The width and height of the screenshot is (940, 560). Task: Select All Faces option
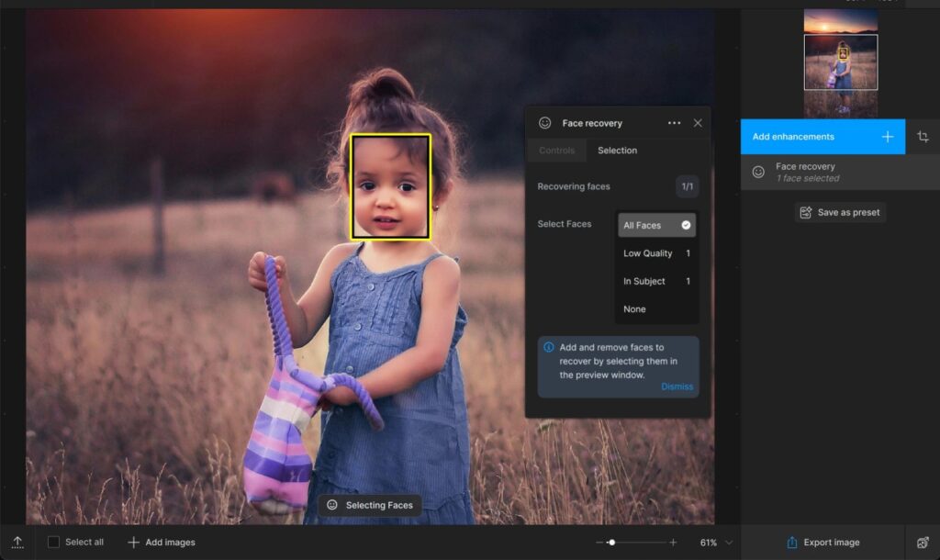point(657,226)
